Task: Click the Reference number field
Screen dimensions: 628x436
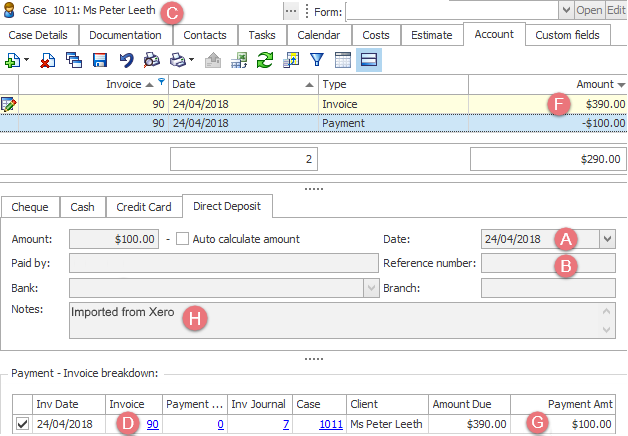Action: [548, 263]
